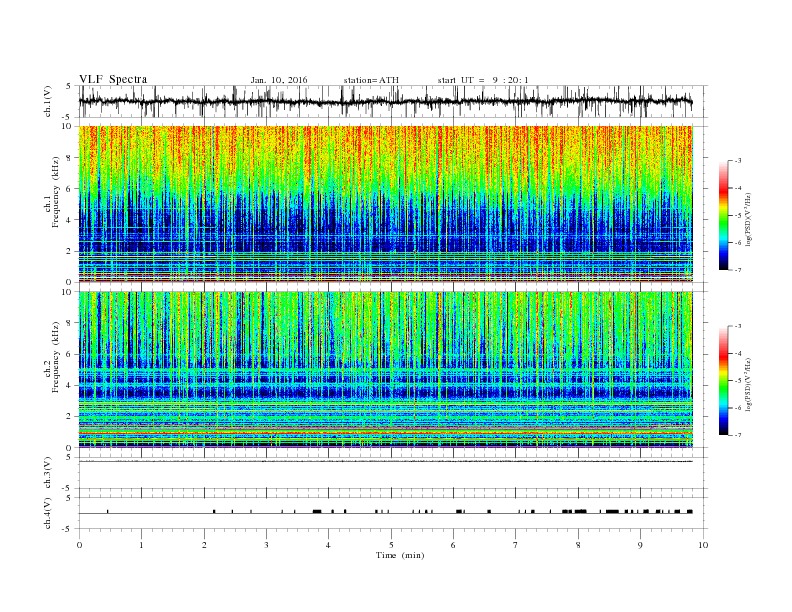
Task: Click the 'station=ATH' label
Action: (371, 80)
